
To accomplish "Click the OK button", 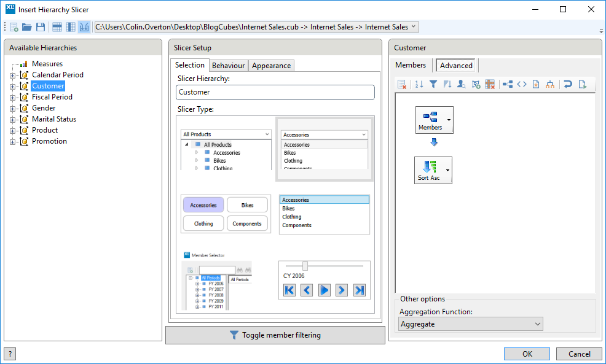I will 527,354.
